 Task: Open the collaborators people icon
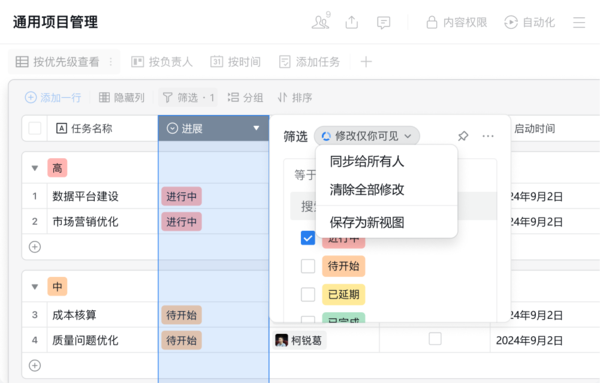[x=321, y=22]
